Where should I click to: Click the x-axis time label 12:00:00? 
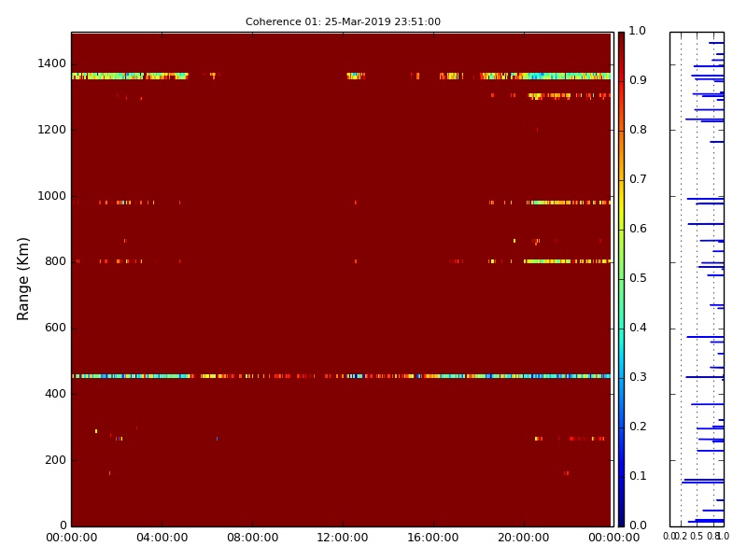[x=343, y=538]
